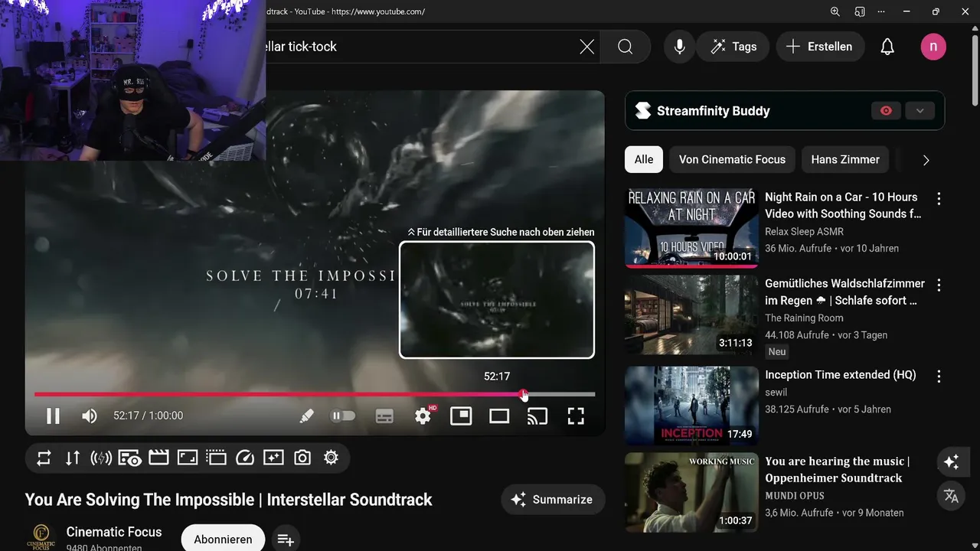The image size is (980, 551).
Task: Open options for Night Rain video
Action: (x=939, y=198)
